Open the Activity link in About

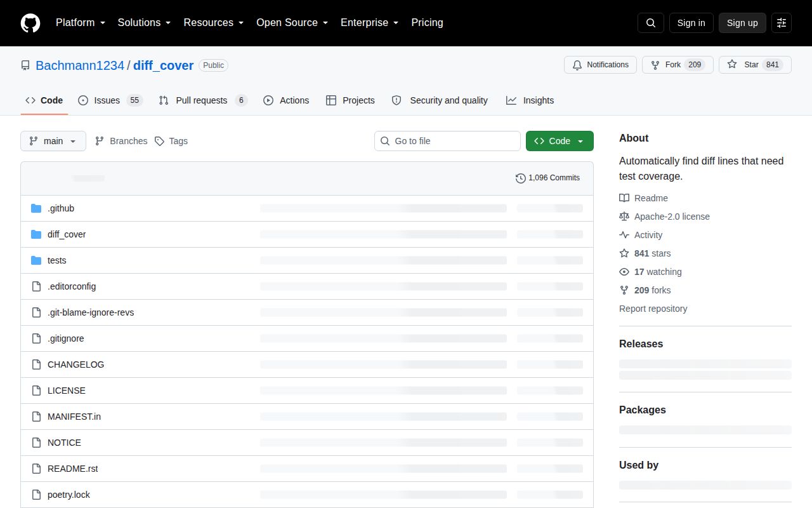[641, 235]
